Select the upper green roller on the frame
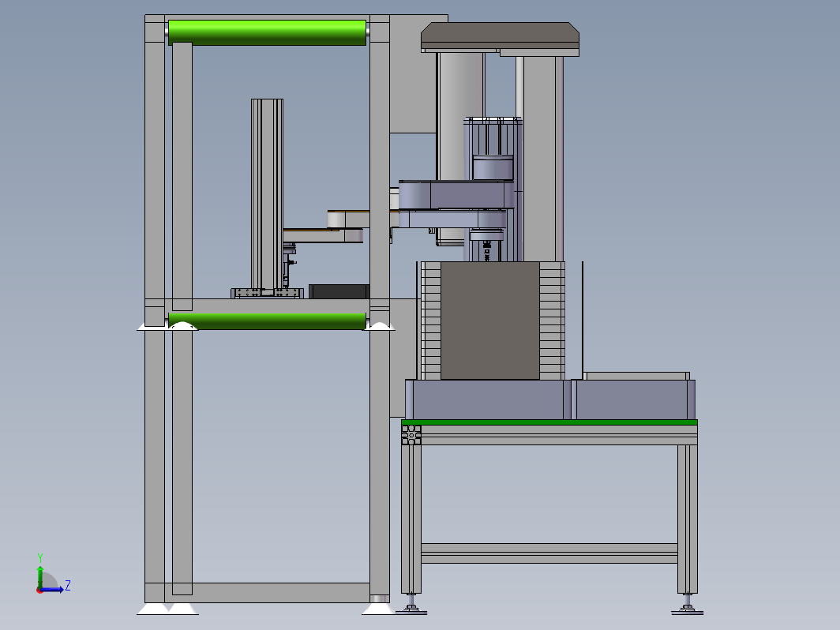Screen dimensions: 840x630 (x=268, y=32)
